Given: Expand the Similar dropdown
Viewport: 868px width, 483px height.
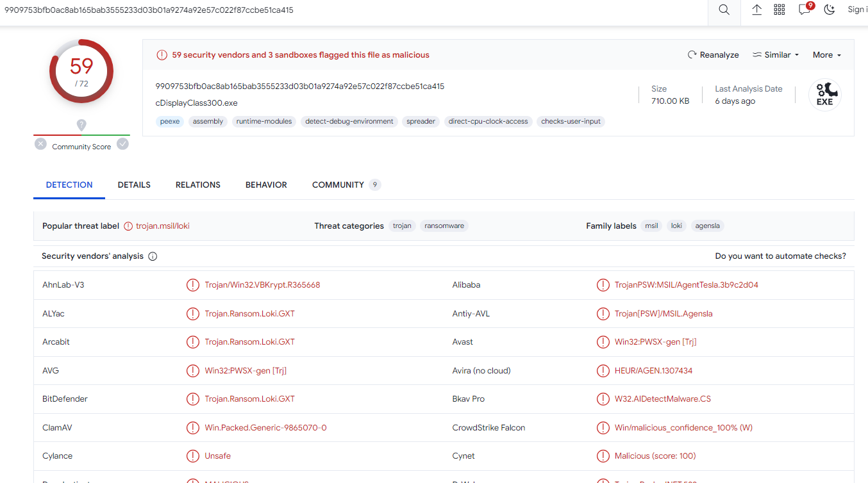Looking at the screenshot, I should (x=776, y=55).
